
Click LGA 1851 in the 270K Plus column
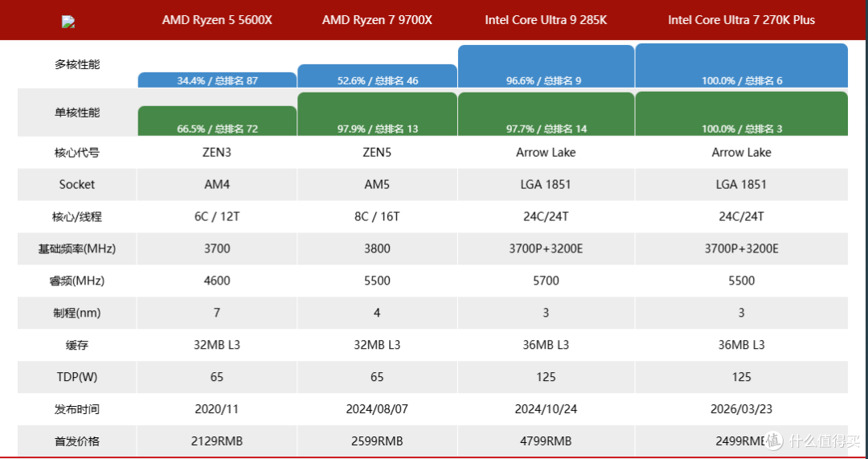(x=741, y=184)
